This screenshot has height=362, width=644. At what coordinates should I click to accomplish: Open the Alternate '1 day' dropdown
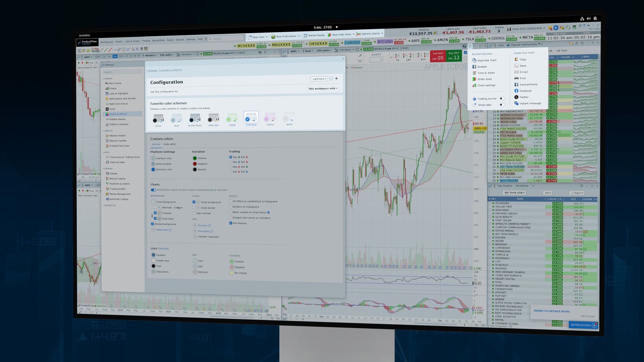(x=178, y=208)
